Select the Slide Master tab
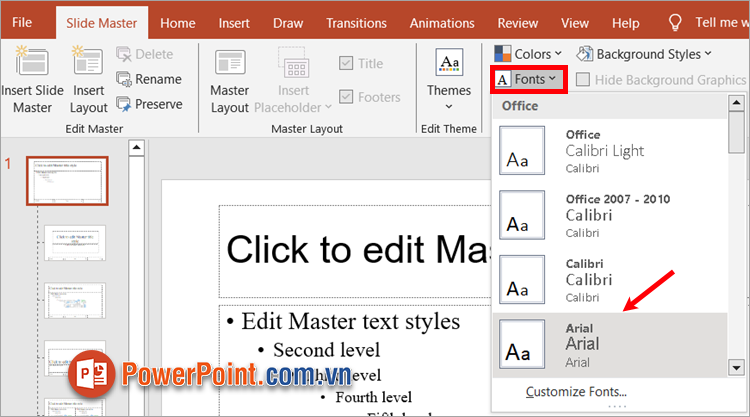Screen dimensions: 750x417 101,23
